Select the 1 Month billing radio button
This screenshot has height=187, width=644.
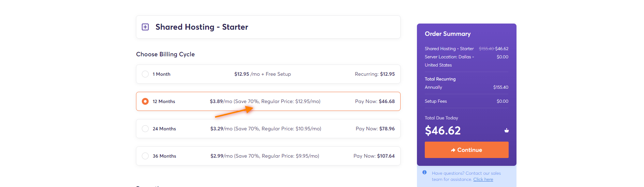pos(145,74)
